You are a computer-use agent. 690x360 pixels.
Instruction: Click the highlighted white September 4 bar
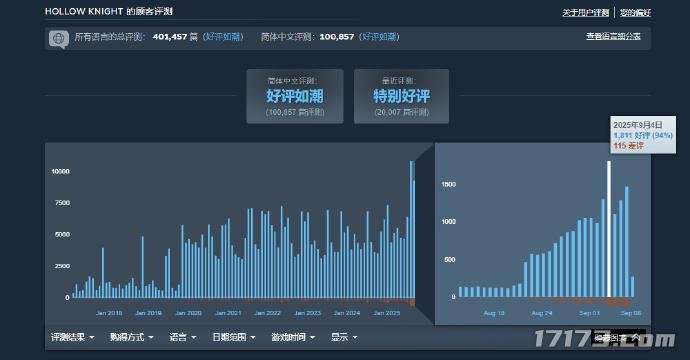[x=609, y=229]
